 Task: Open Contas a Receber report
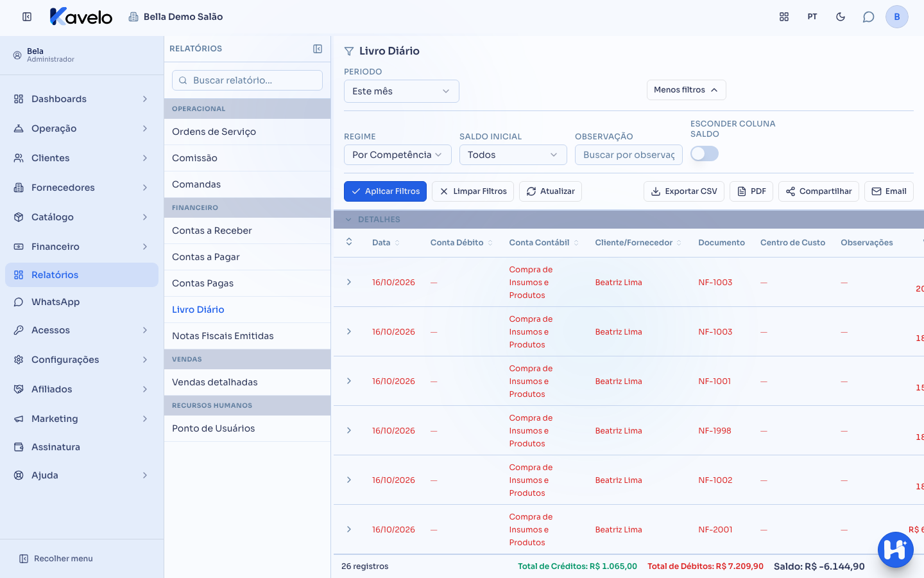tap(247, 231)
